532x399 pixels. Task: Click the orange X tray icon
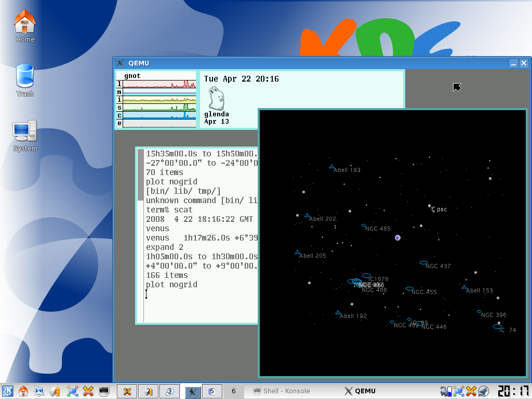coord(471,391)
